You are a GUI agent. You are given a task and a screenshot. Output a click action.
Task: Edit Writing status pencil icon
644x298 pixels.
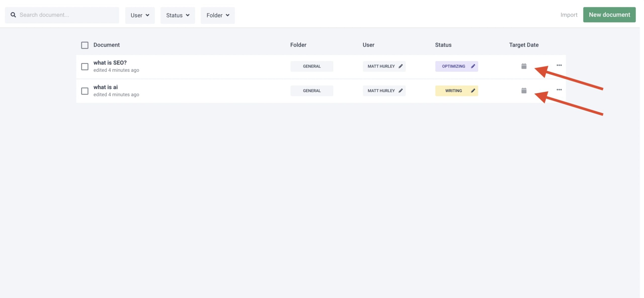click(473, 91)
